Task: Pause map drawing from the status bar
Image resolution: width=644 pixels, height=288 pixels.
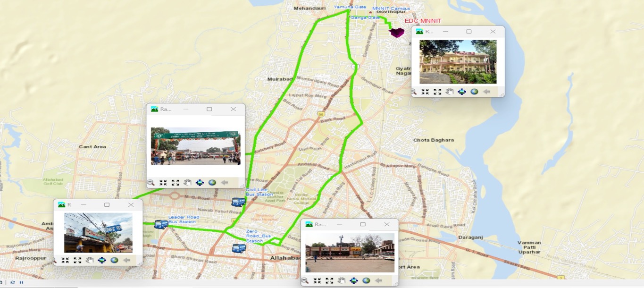Action: point(21,282)
